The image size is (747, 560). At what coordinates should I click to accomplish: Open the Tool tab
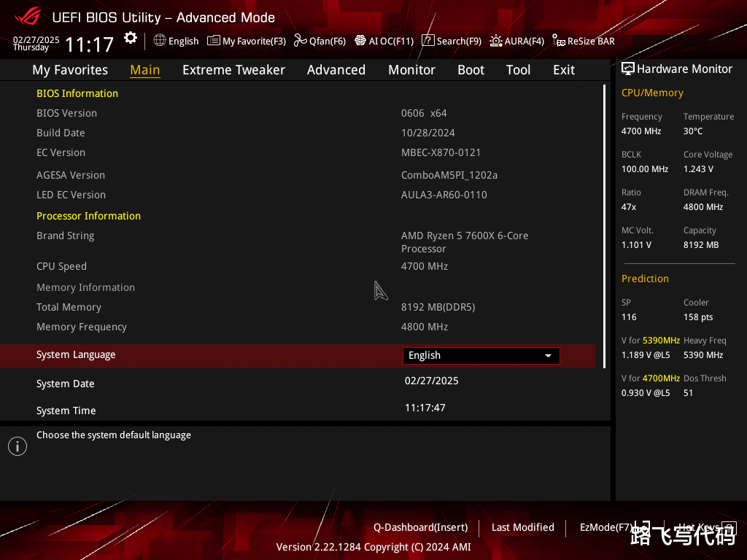pyautogui.click(x=518, y=70)
